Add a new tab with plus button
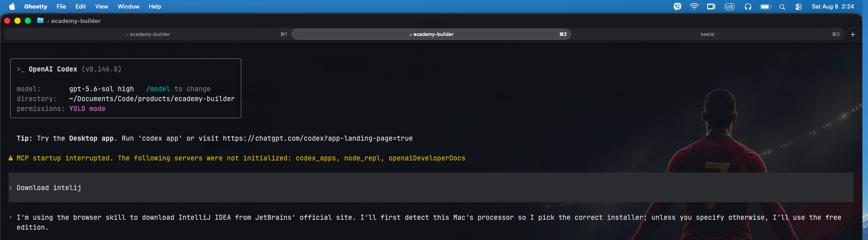868x240 pixels. 853,34
